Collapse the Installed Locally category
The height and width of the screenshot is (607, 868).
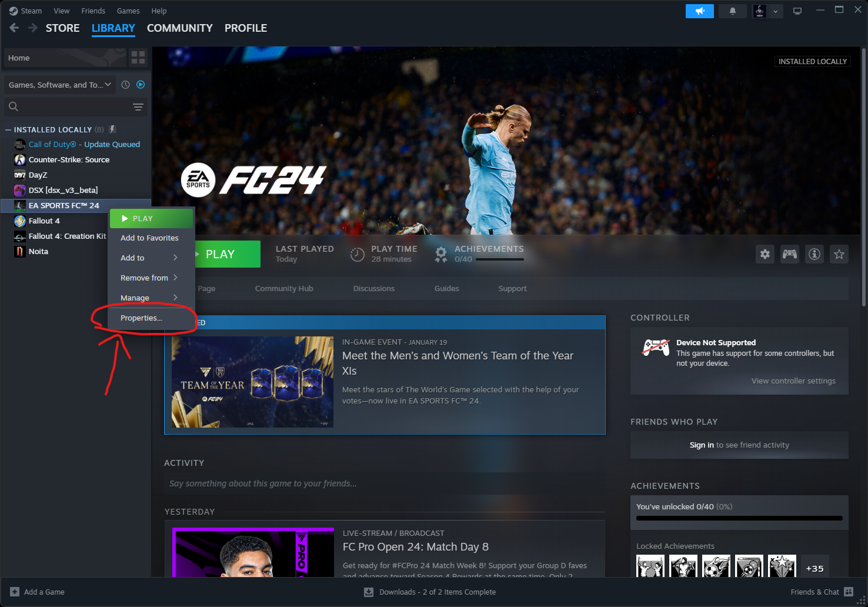coord(8,129)
